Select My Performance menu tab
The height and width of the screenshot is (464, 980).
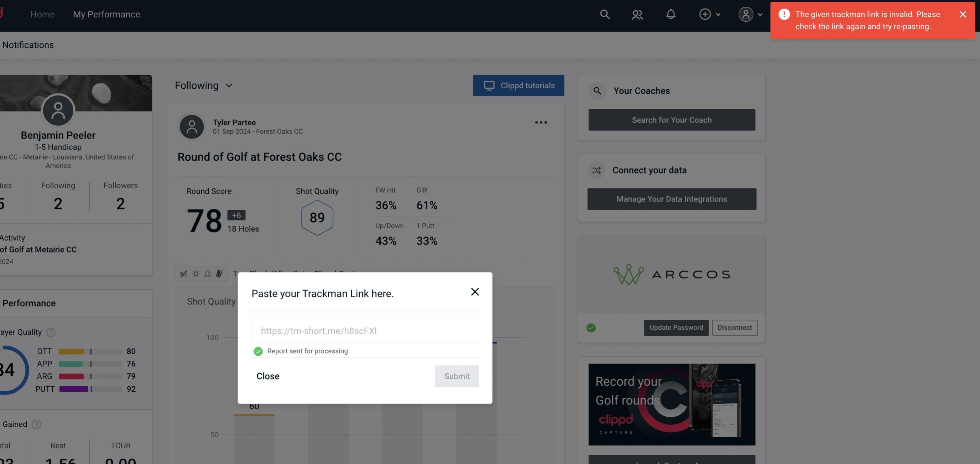(x=106, y=14)
